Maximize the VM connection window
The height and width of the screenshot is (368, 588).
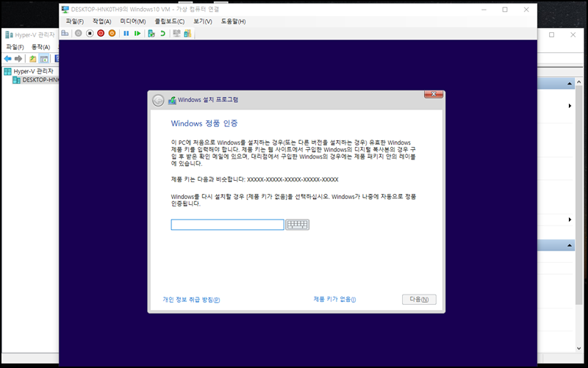505,10
